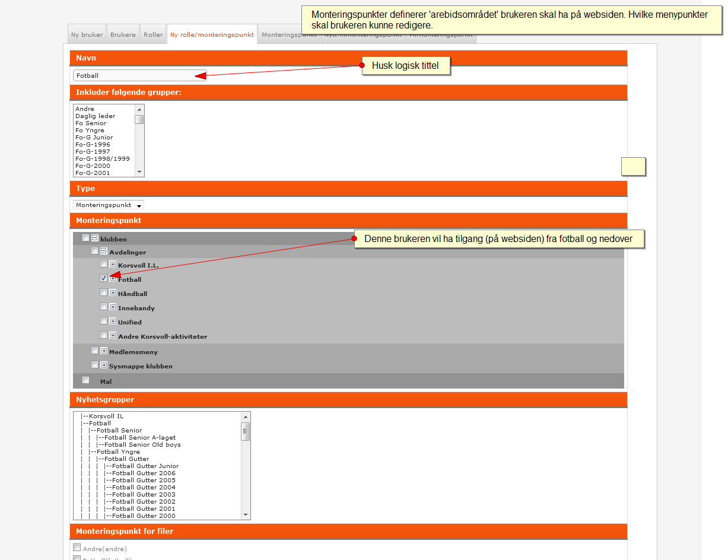Tick the Unified checkbox
This screenshot has width=728, height=560.
[104, 320]
